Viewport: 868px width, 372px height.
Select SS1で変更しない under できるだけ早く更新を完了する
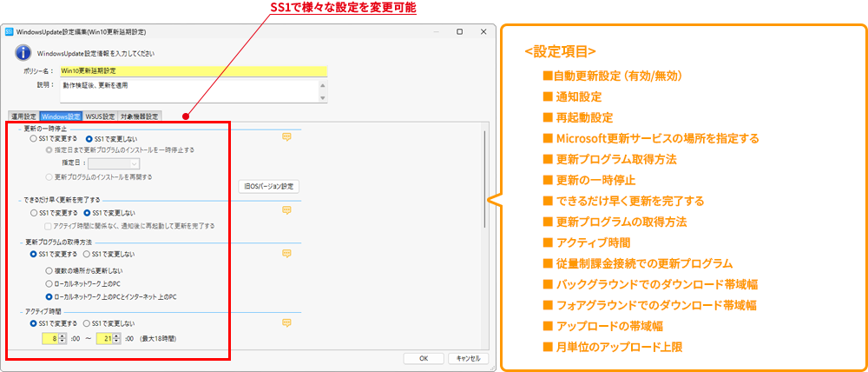109,212
